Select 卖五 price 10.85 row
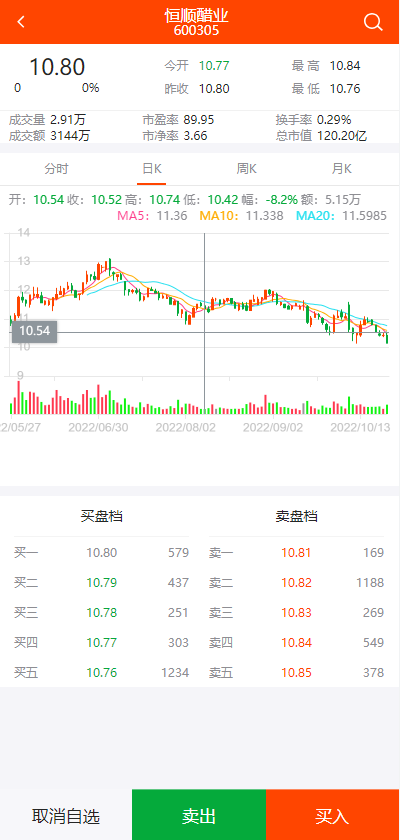 pos(296,673)
